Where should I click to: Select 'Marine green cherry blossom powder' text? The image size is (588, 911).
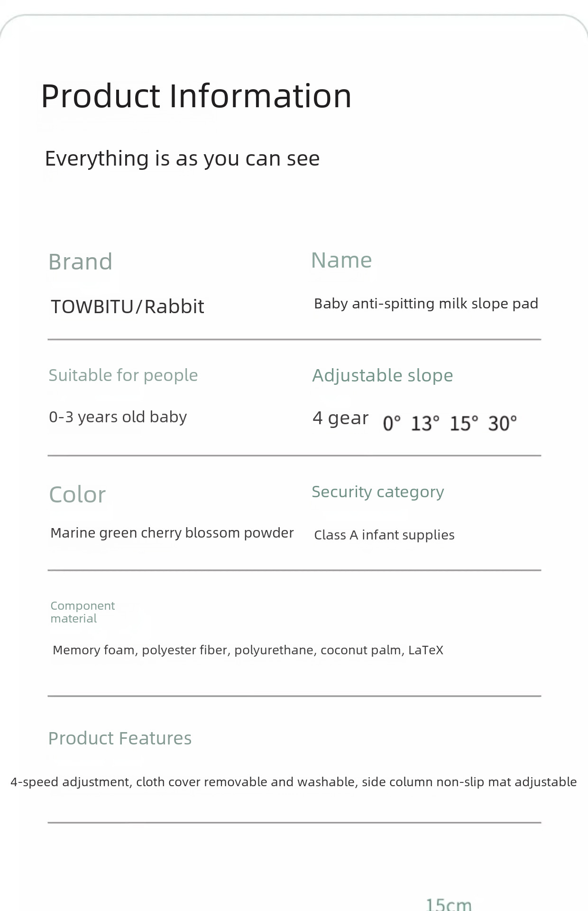click(172, 533)
